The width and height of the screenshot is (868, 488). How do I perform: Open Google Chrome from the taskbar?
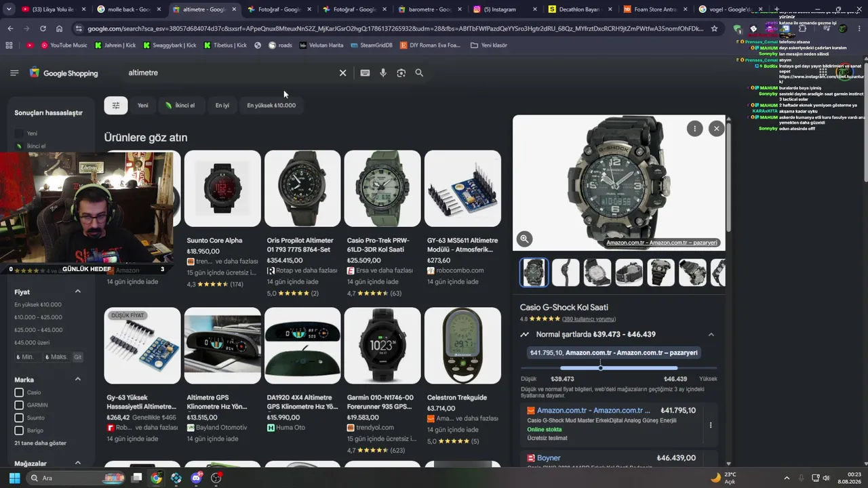click(156, 478)
